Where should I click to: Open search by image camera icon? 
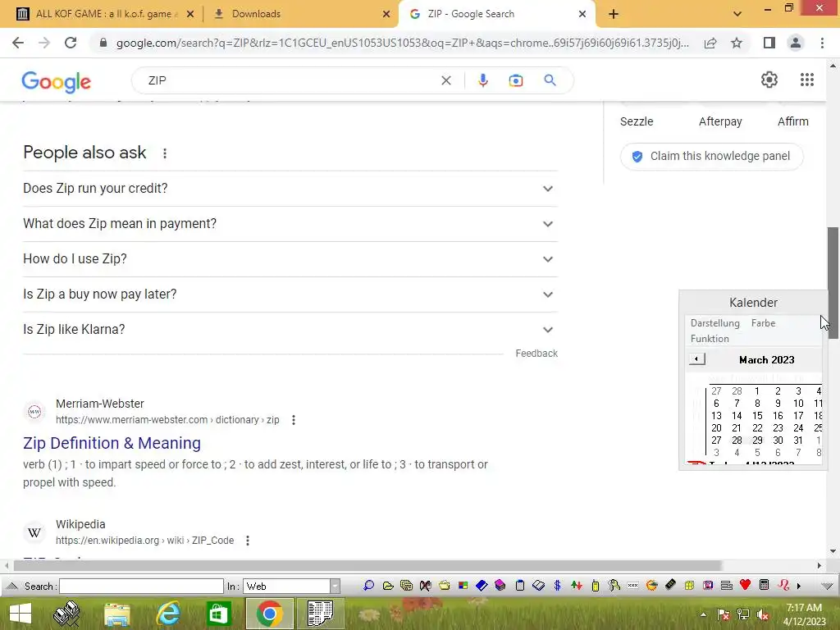pos(515,80)
